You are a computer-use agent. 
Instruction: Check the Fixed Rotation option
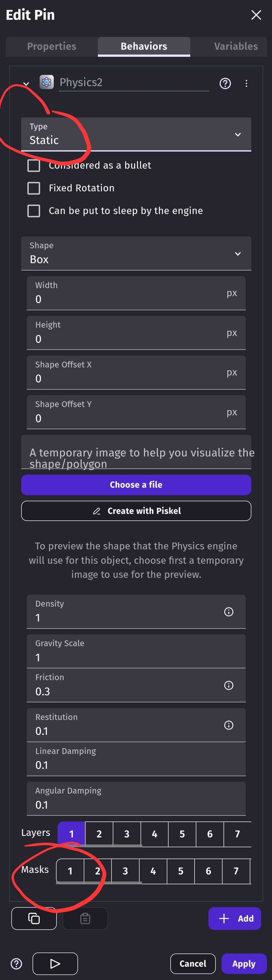pos(34,188)
